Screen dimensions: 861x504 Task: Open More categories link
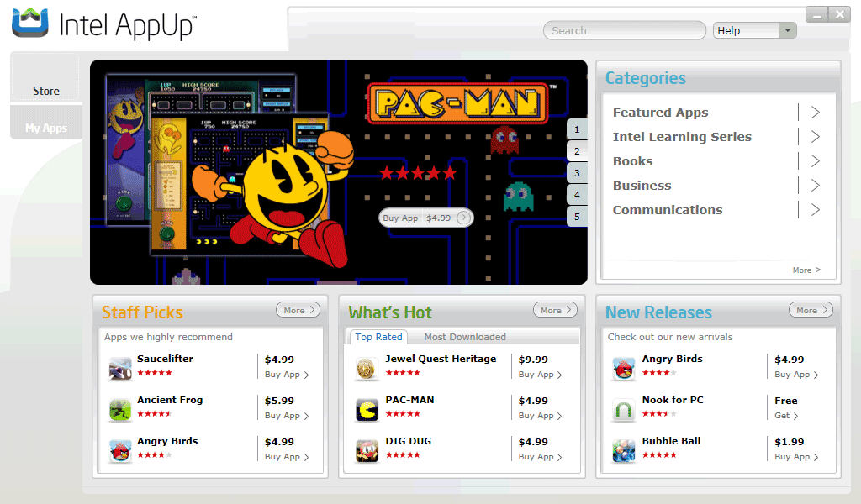click(806, 270)
